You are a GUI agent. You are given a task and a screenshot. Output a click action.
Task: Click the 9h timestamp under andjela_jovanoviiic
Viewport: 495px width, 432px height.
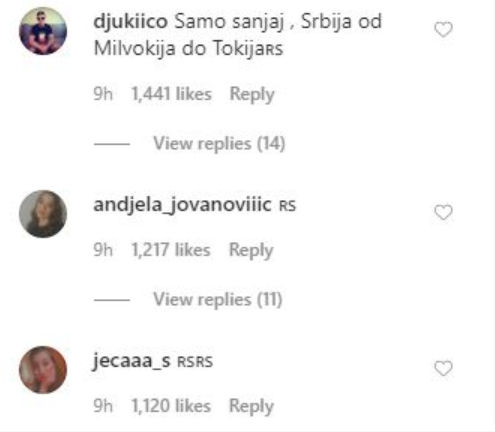pos(103,250)
